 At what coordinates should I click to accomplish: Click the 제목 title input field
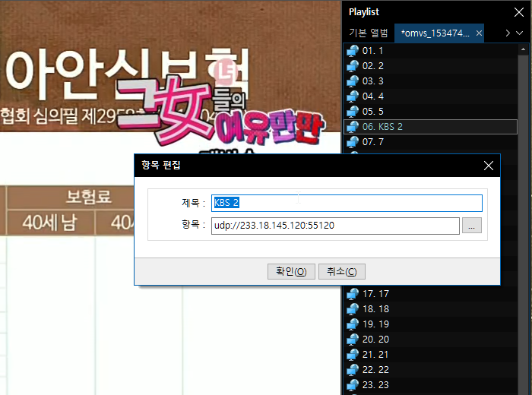(347, 203)
